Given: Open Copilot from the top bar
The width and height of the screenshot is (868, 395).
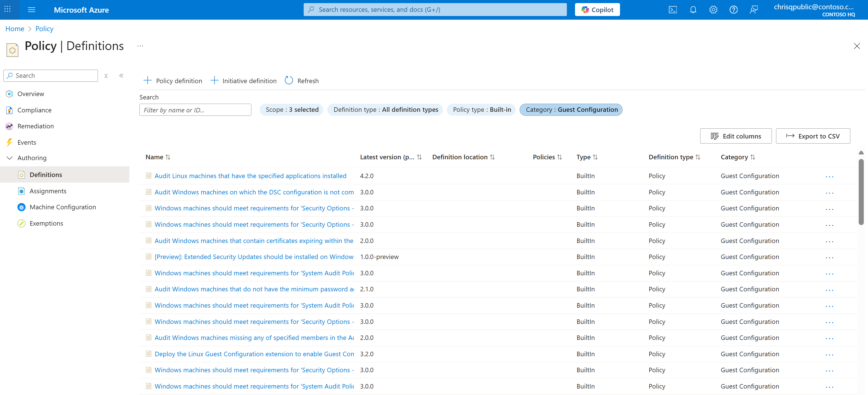Looking at the screenshot, I should [x=597, y=10].
